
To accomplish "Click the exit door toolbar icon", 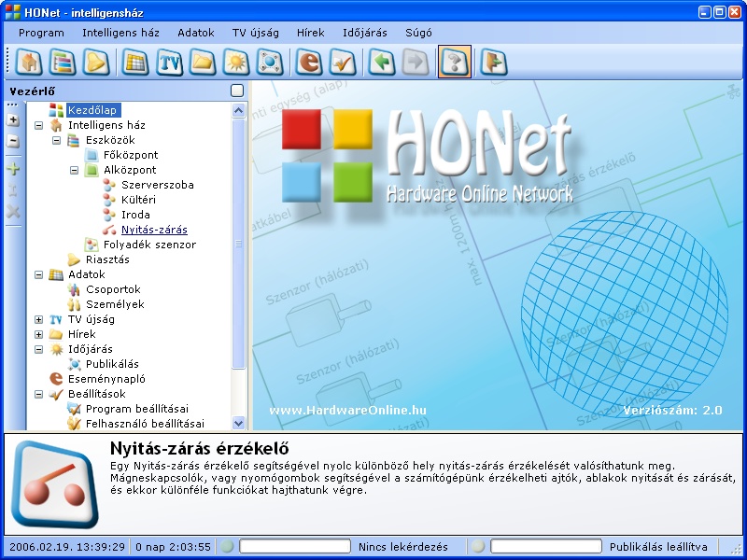I will (x=494, y=62).
